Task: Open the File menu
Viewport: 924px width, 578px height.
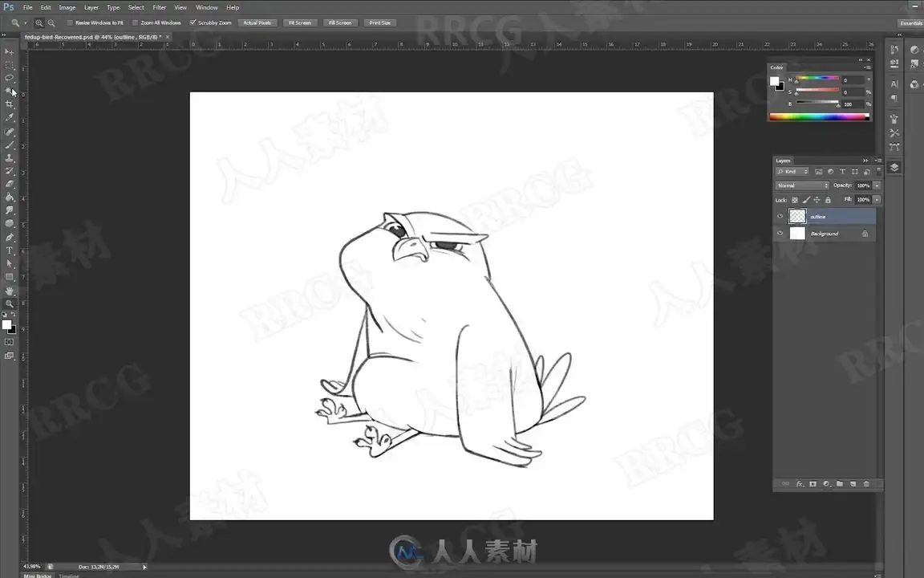Action: pos(28,8)
